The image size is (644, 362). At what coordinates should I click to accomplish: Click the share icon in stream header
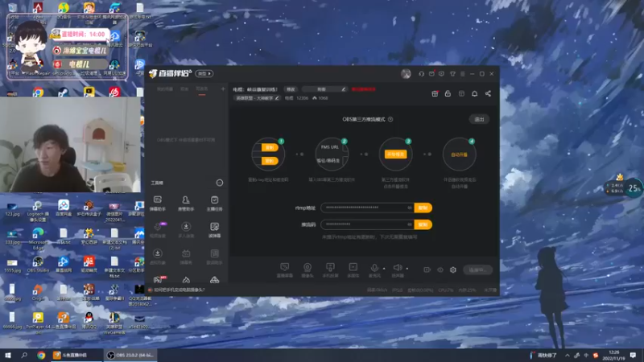pyautogui.click(x=488, y=93)
